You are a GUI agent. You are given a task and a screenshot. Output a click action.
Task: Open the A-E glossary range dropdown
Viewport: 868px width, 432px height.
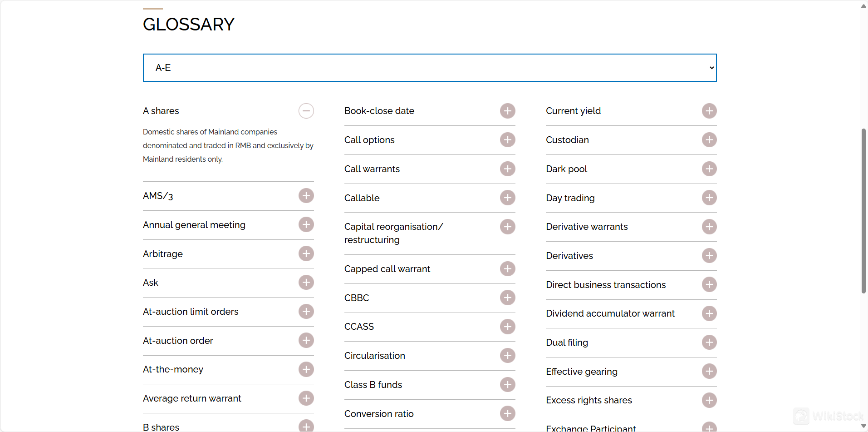point(429,68)
